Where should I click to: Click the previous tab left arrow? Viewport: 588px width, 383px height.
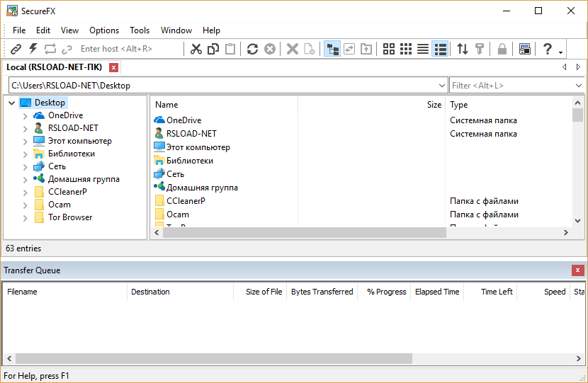(565, 67)
